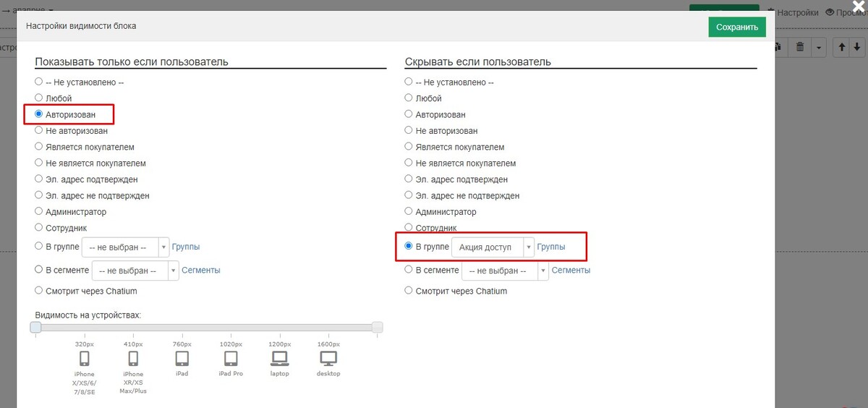Screen dimensions: 868x408
Task: Select hide-if 'Эл. адрес подтвержден' radio
Action: pos(409,179)
